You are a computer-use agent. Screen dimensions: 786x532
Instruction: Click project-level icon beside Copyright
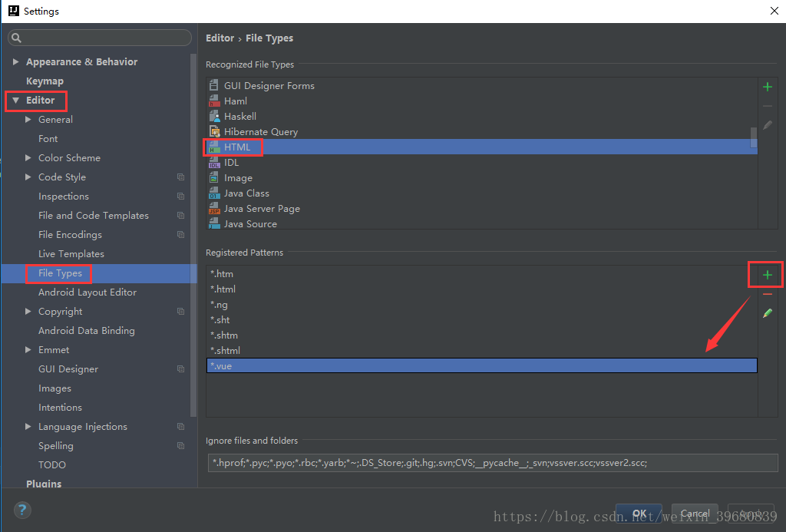click(180, 312)
